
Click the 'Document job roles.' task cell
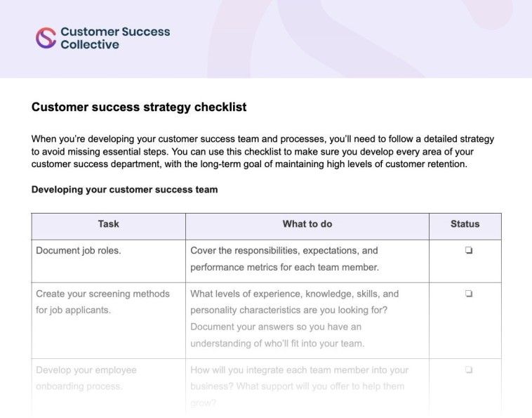click(x=79, y=251)
